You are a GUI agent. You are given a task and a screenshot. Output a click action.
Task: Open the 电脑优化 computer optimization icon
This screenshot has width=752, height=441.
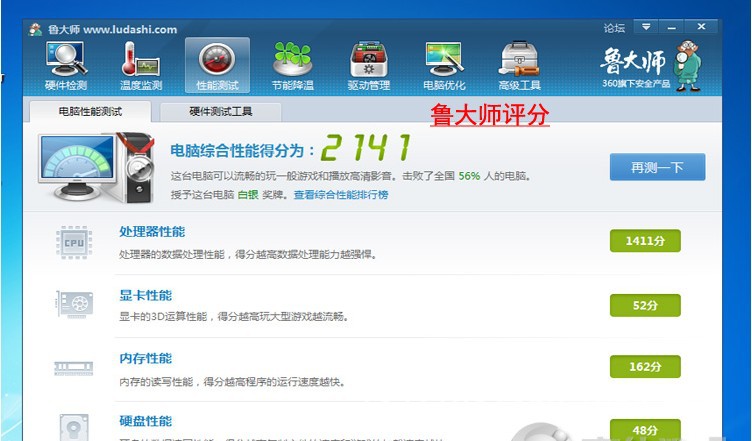point(444,65)
